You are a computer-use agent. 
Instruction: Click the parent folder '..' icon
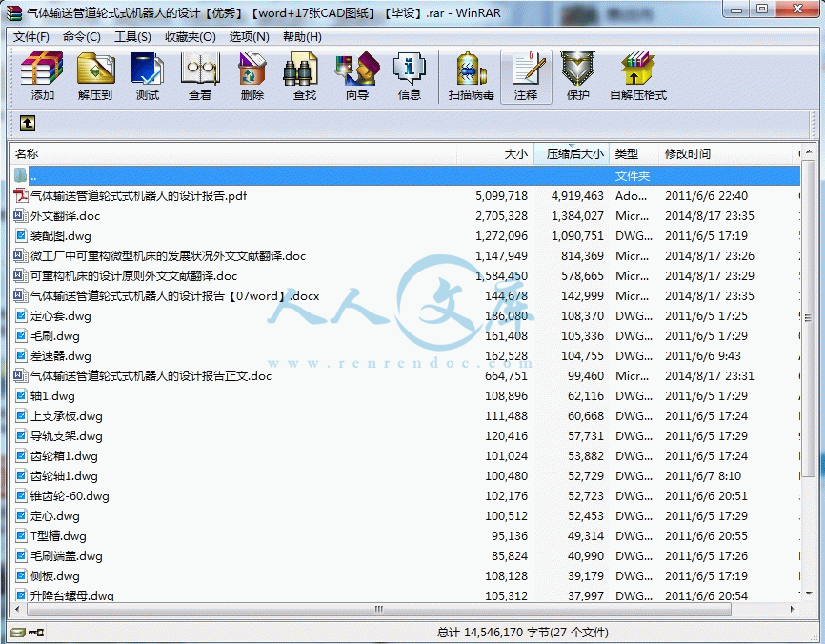20,175
